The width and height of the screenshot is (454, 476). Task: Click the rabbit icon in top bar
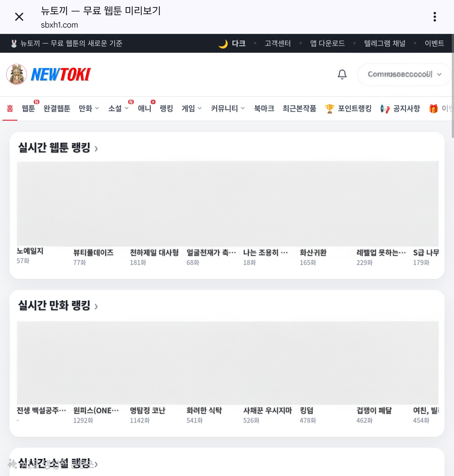click(x=14, y=43)
